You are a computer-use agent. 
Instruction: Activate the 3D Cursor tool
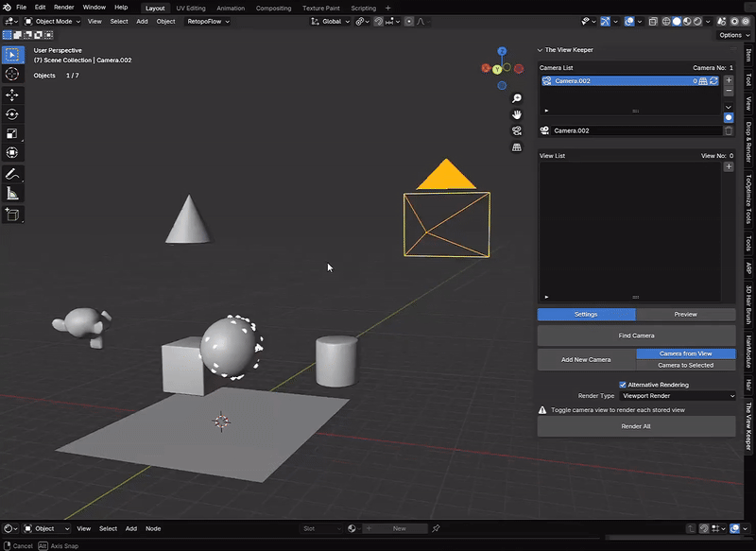(12, 74)
